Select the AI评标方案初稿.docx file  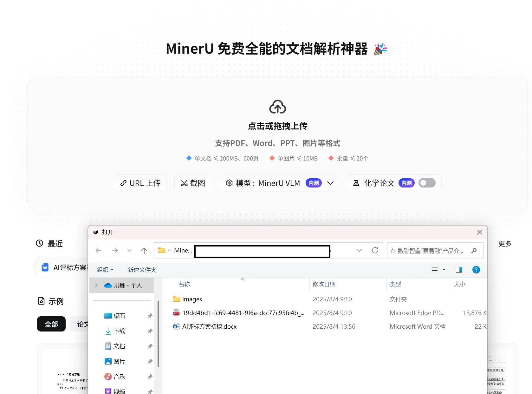point(209,327)
